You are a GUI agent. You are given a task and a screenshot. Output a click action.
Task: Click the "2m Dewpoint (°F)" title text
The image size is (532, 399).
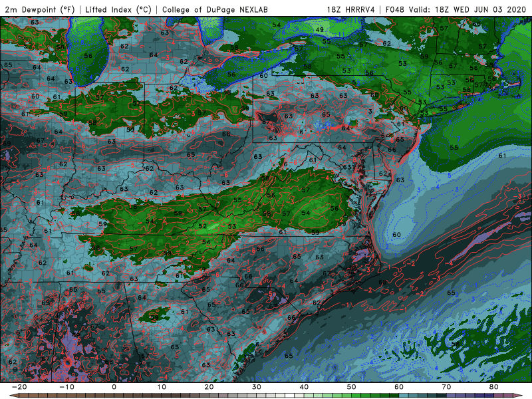(x=40, y=9)
